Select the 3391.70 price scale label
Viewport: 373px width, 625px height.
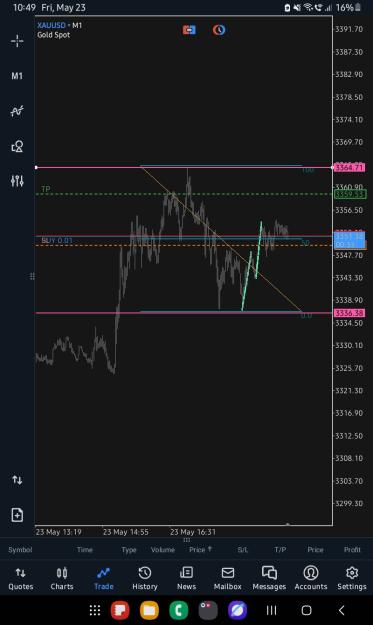click(349, 29)
